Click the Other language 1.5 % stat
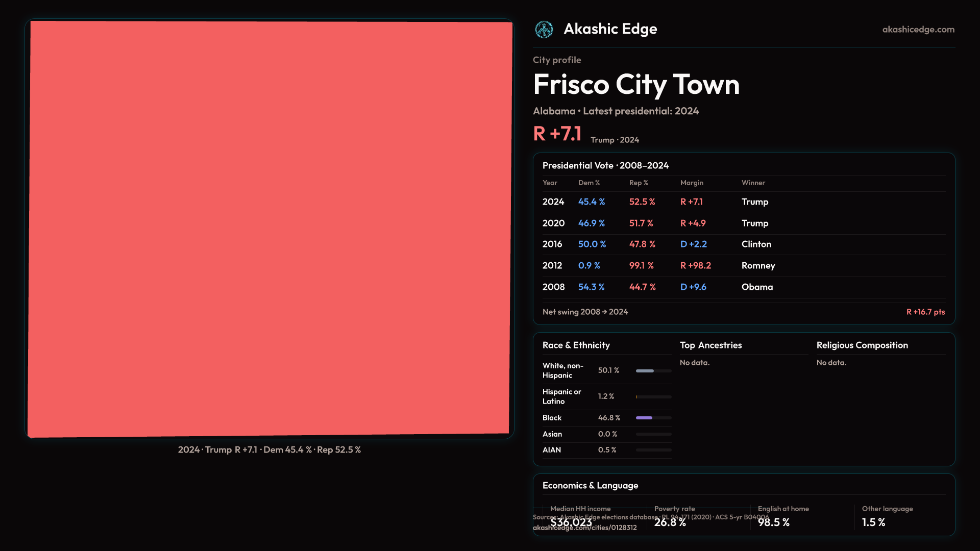The height and width of the screenshot is (551, 980). 873,522
